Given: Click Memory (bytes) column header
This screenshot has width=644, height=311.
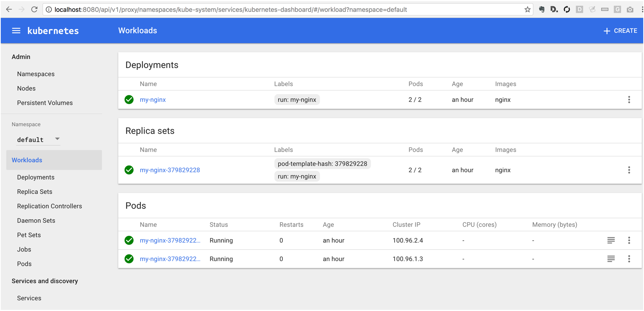Looking at the screenshot, I should [554, 225].
